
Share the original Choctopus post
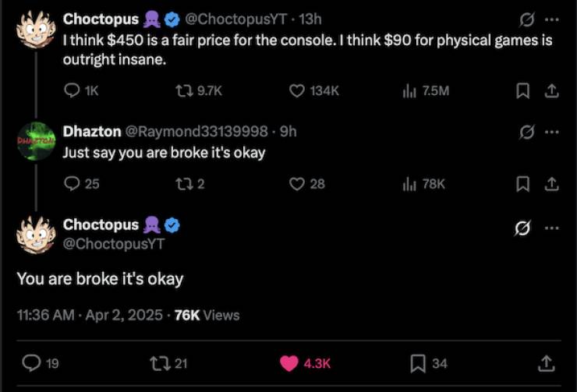(x=551, y=91)
